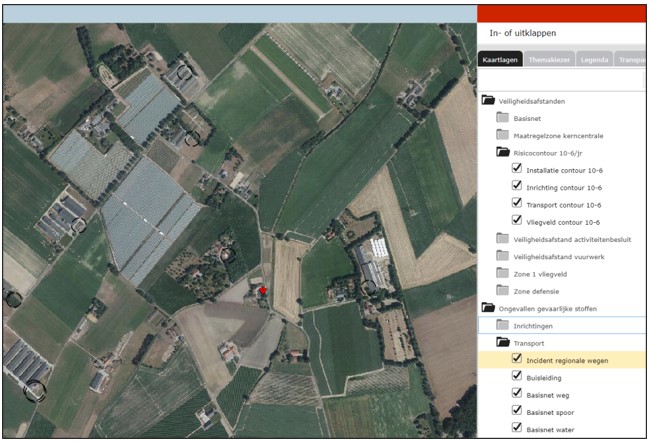This screenshot has height=443, width=651.
Task: Click In- of uitklappen header
Action: 523,33
